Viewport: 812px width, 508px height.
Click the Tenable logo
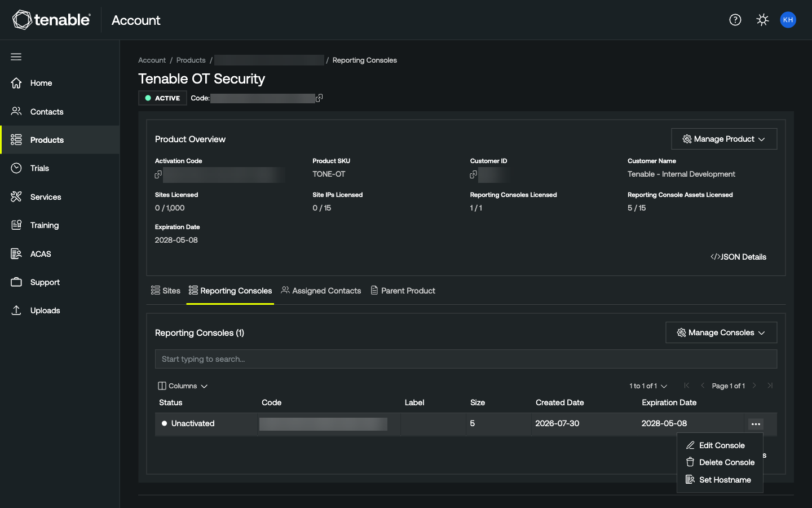tap(51, 20)
